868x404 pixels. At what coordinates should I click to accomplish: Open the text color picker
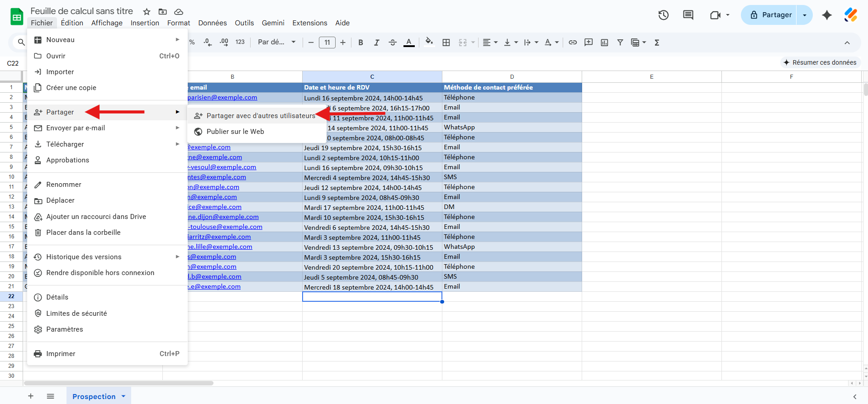coord(409,43)
